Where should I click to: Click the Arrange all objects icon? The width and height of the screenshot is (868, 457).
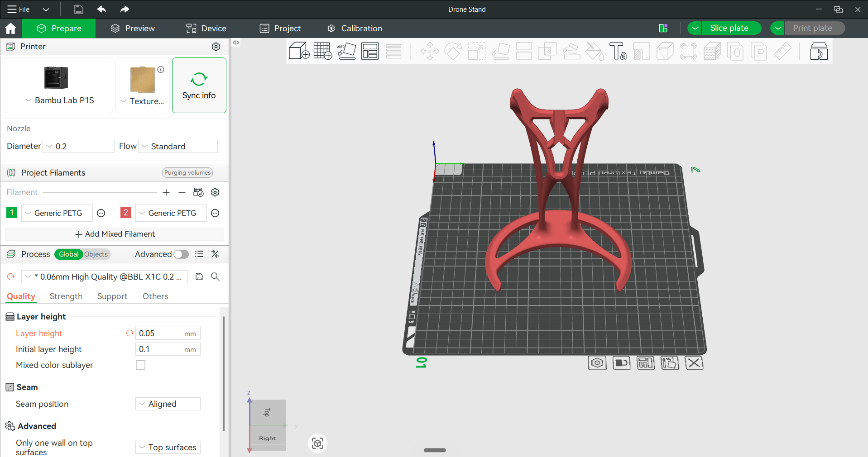point(370,51)
